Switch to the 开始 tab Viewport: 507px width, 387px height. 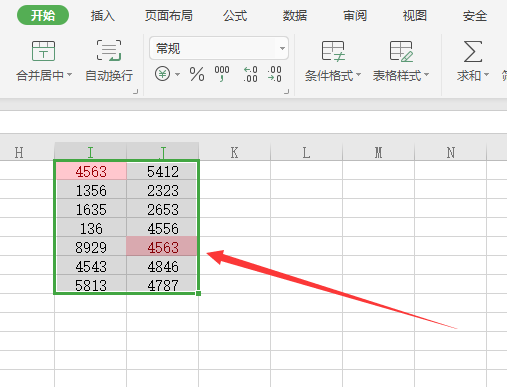(43, 15)
